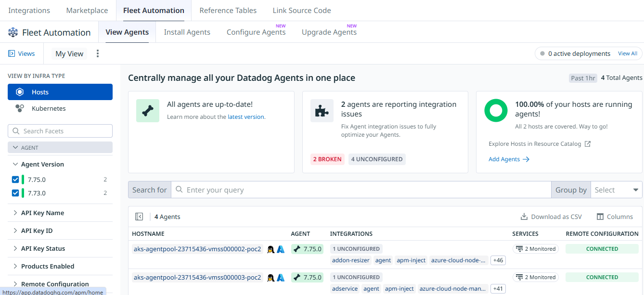This screenshot has width=644, height=295.
Task: Click the green host coverage donut chart
Action: point(496,111)
